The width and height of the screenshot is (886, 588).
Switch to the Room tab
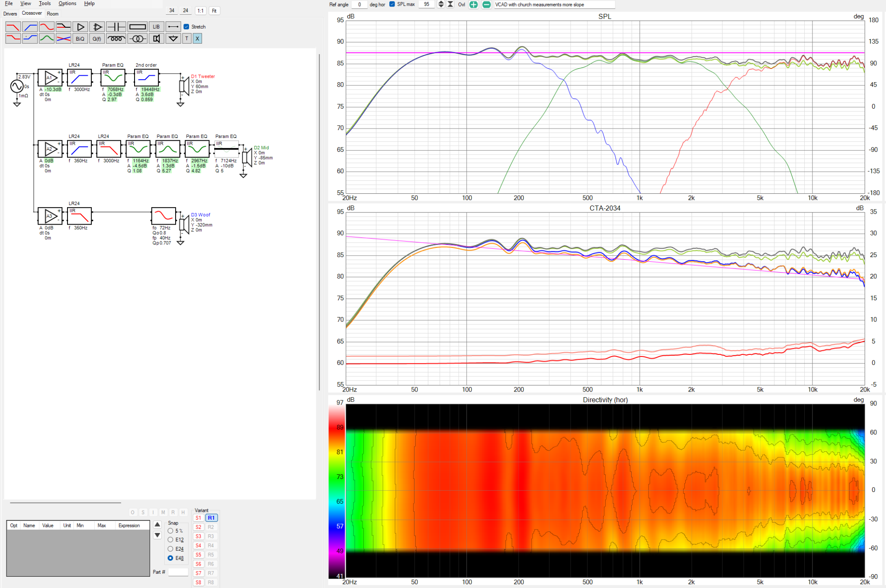click(53, 14)
